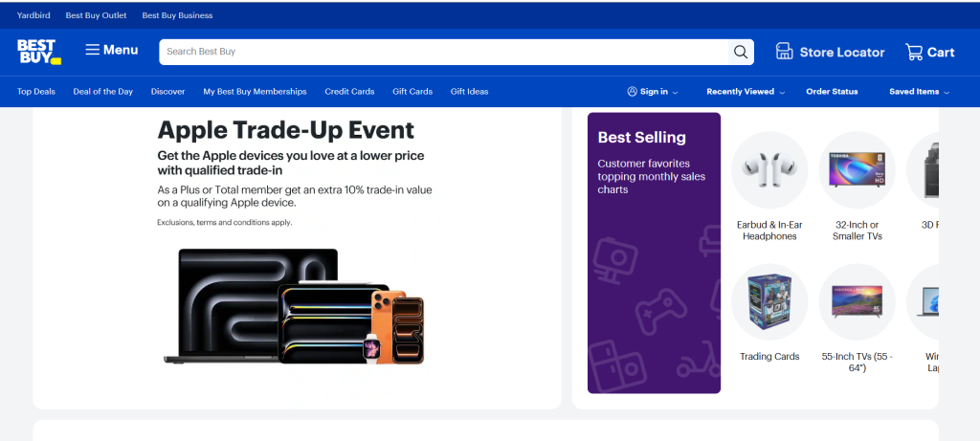The width and height of the screenshot is (980, 441).
Task: Focus the Search Best Buy field
Action: tap(444, 52)
